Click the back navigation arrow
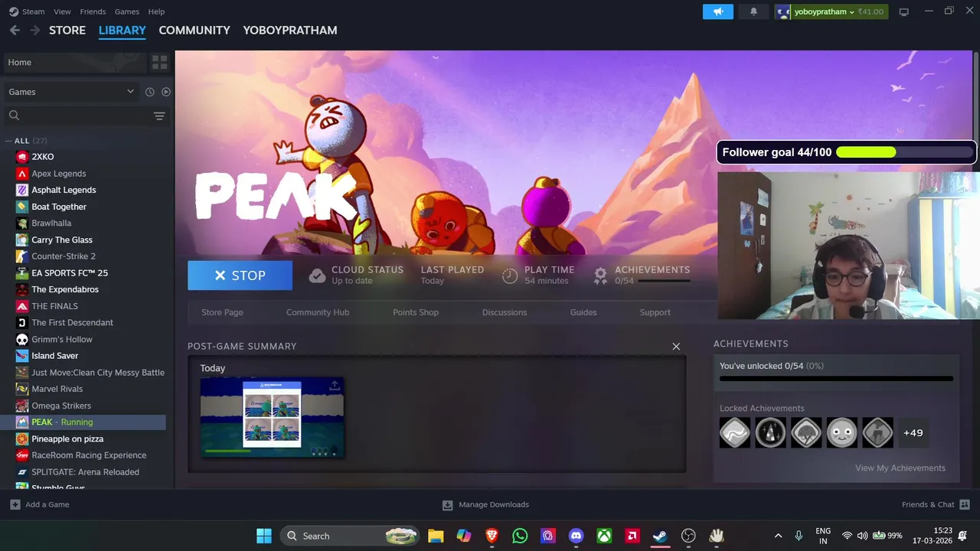 [15, 30]
